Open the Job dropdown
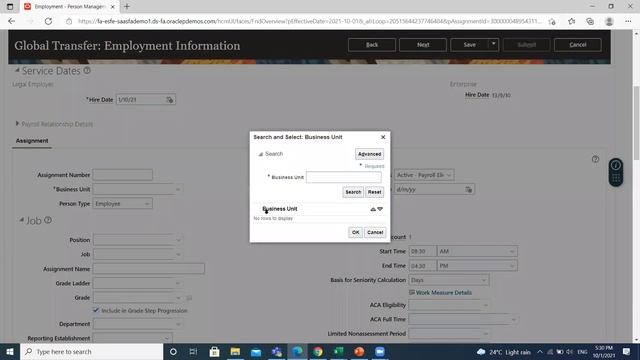This screenshot has height=360, width=640. click(178, 254)
